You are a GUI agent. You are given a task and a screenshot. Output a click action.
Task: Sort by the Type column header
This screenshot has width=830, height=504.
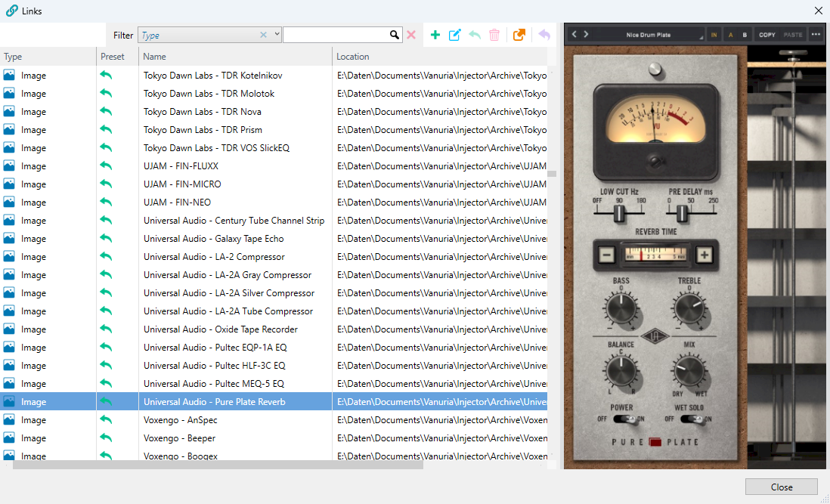pyautogui.click(x=48, y=57)
